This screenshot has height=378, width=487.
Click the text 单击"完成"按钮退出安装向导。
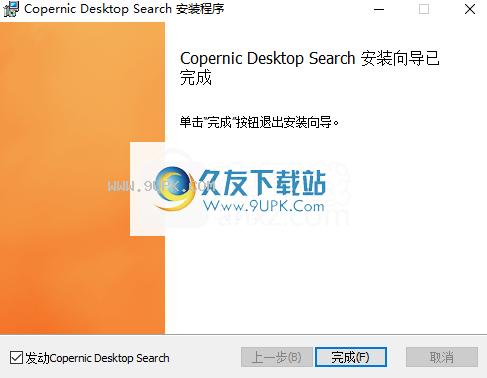tap(259, 122)
